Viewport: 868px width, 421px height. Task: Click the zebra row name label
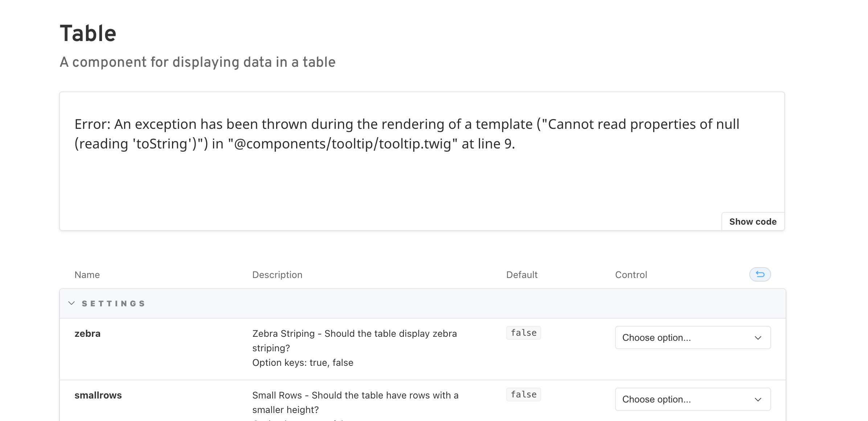coord(87,334)
